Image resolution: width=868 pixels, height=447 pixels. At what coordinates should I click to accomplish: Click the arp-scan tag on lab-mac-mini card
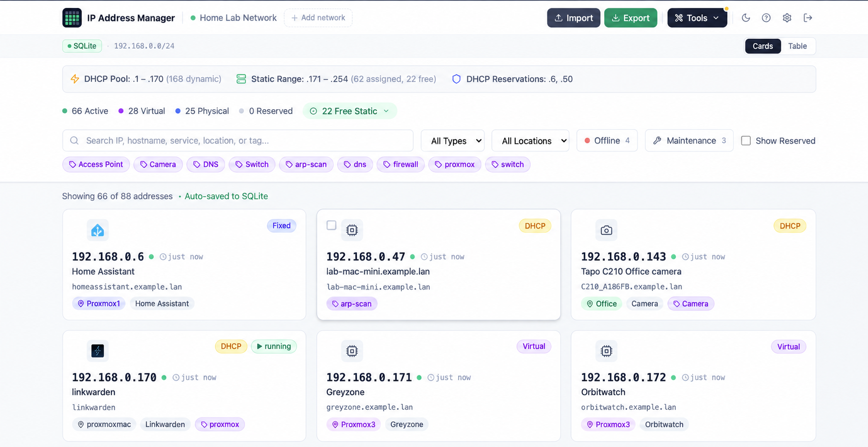click(352, 303)
